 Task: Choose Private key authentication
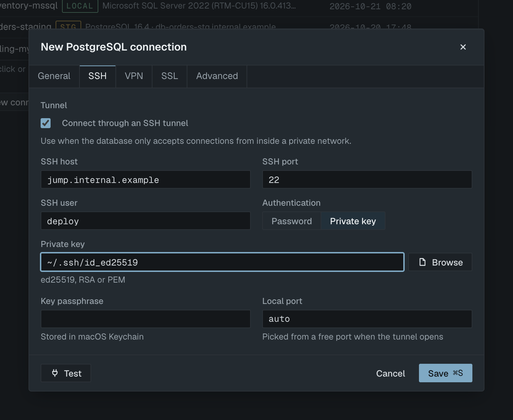pos(353,221)
